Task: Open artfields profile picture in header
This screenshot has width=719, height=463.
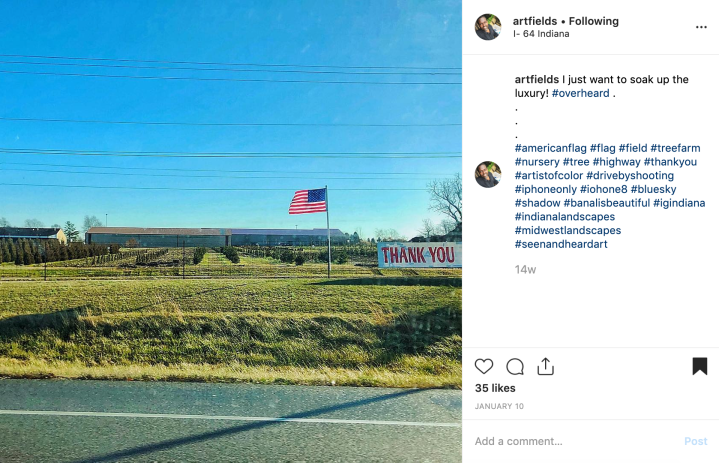Action: pyautogui.click(x=488, y=27)
